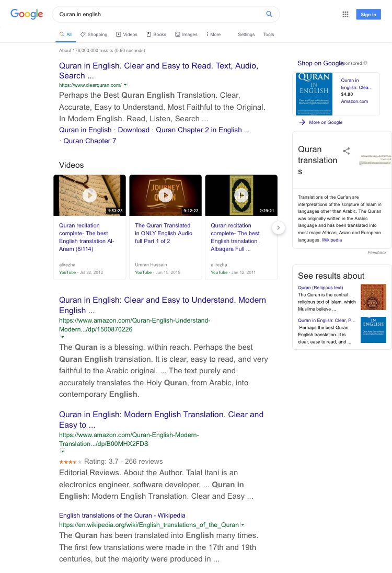Open the Google apps grid icon
This screenshot has height=573, width=392.
tap(345, 14)
